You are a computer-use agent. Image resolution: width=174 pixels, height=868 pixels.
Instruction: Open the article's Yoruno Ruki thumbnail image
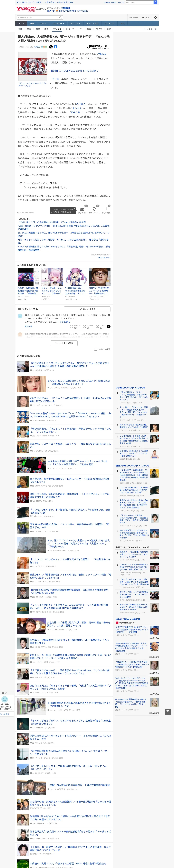33,66
